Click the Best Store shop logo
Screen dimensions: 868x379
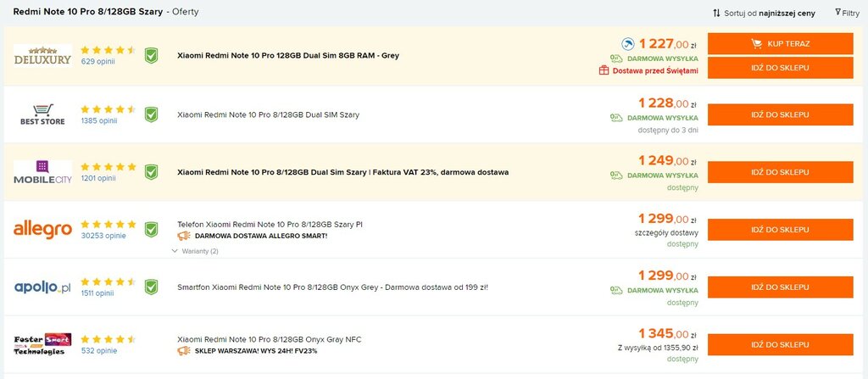click(x=42, y=114)
